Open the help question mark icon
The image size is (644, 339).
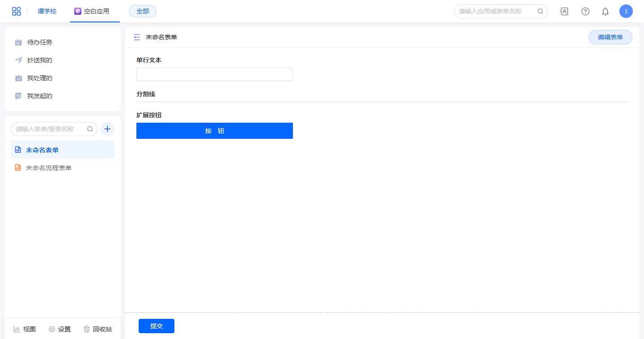(x=585, y=12)
